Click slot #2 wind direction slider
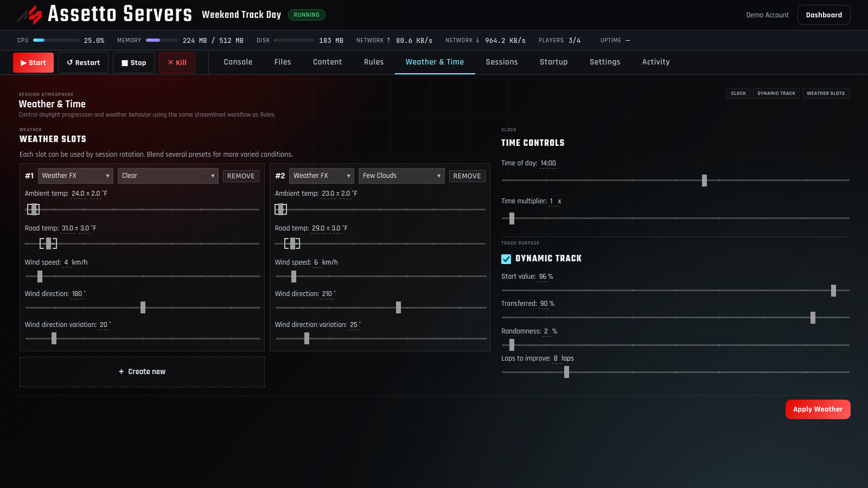The image size is (868, 488). 381,307
